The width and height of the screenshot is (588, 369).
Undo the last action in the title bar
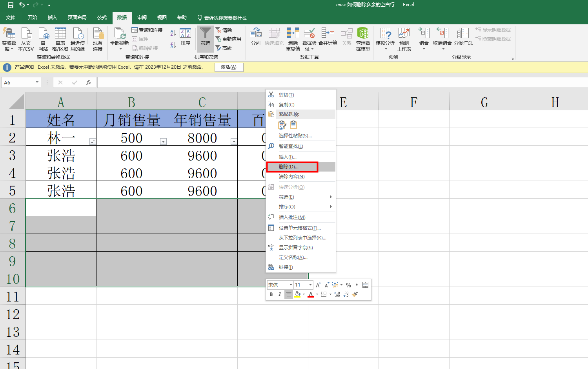(x=22, y=5)
